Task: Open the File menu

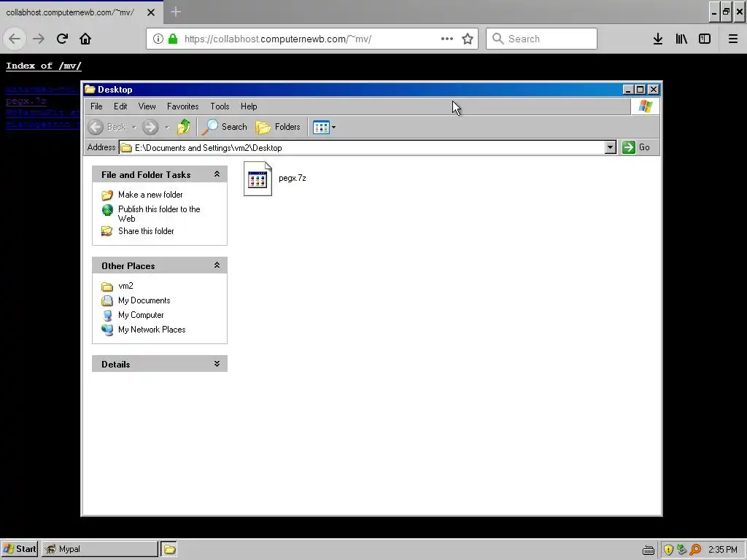Action: [96, 106]
